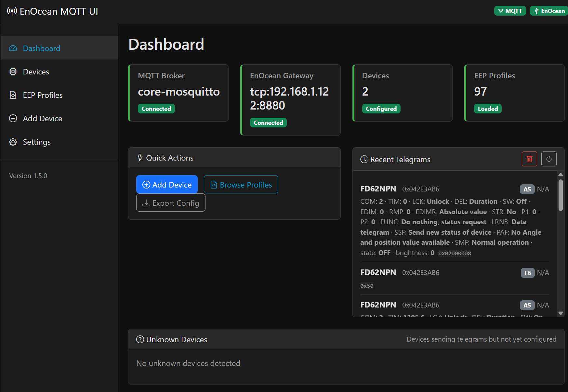Click the blue Add Device button
The width and height of the screenshot is (568, 392).
[x=167, y=184]
